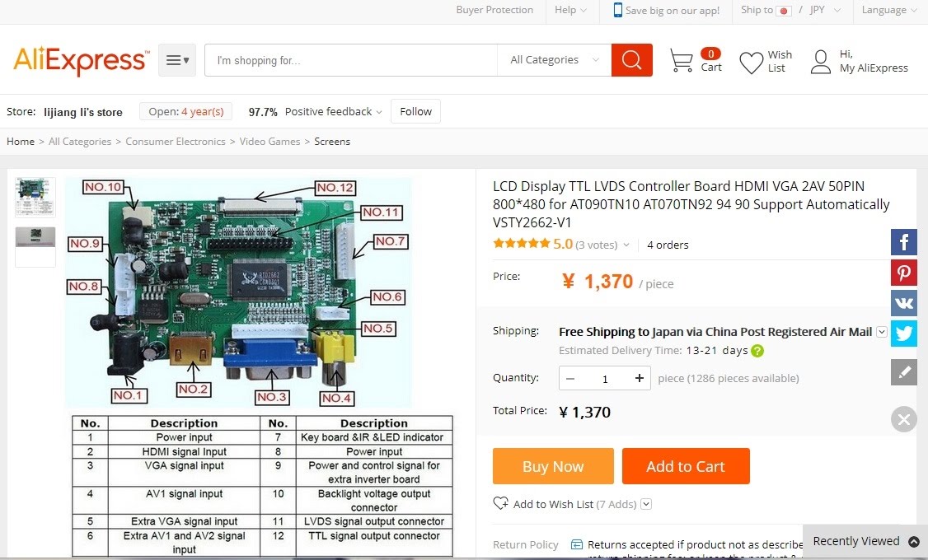Screen dimensions: 928x560
Task: Click the pencil edit icon in sidebar
Action: click(x=904, y=372)
